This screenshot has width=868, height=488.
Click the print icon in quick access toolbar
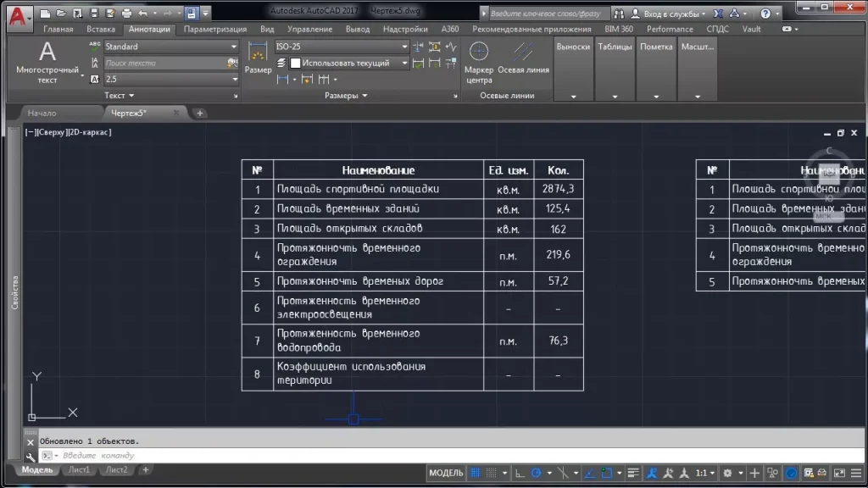pos(126,14)
